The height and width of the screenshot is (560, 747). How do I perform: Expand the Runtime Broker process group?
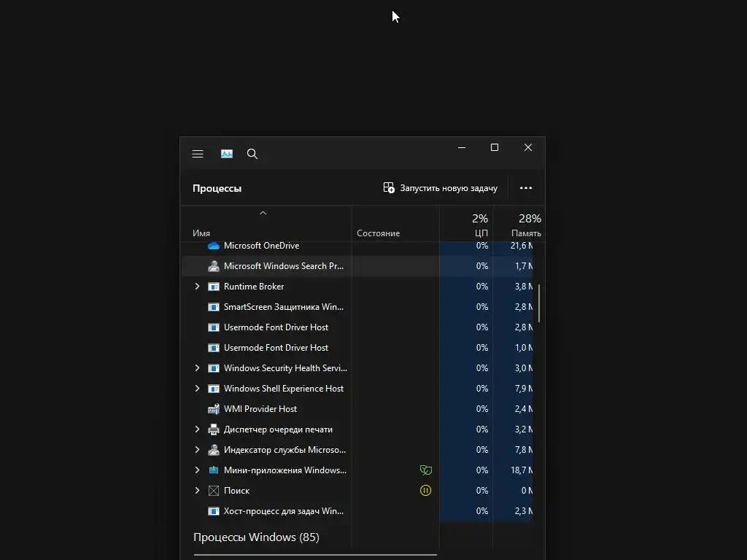[197, 287]
